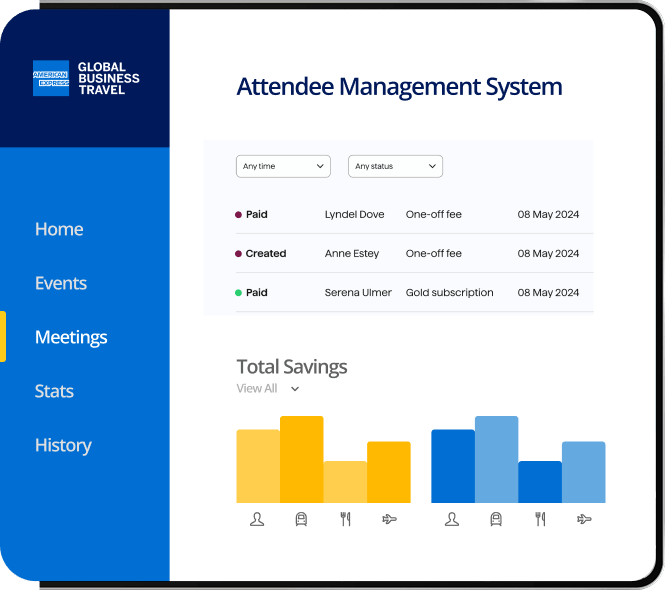Click train icon under yellow chart
The width and height of the screenshot is (665, 590).
point(301,519)
